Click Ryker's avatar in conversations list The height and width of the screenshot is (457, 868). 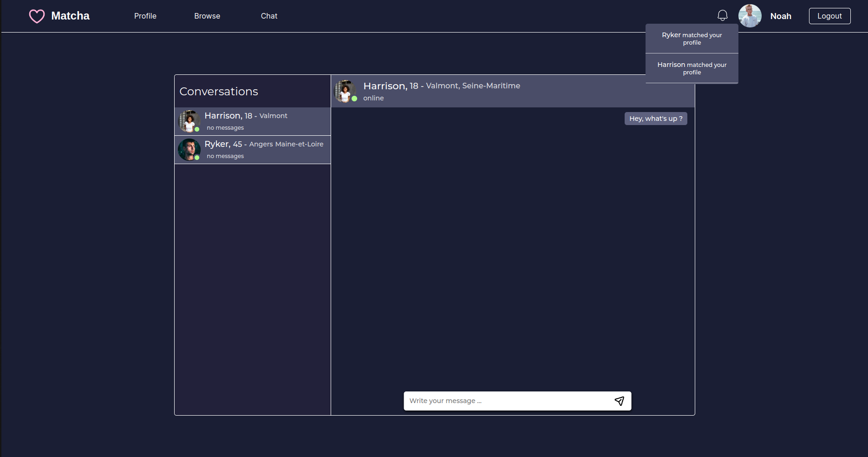[189, 150]
